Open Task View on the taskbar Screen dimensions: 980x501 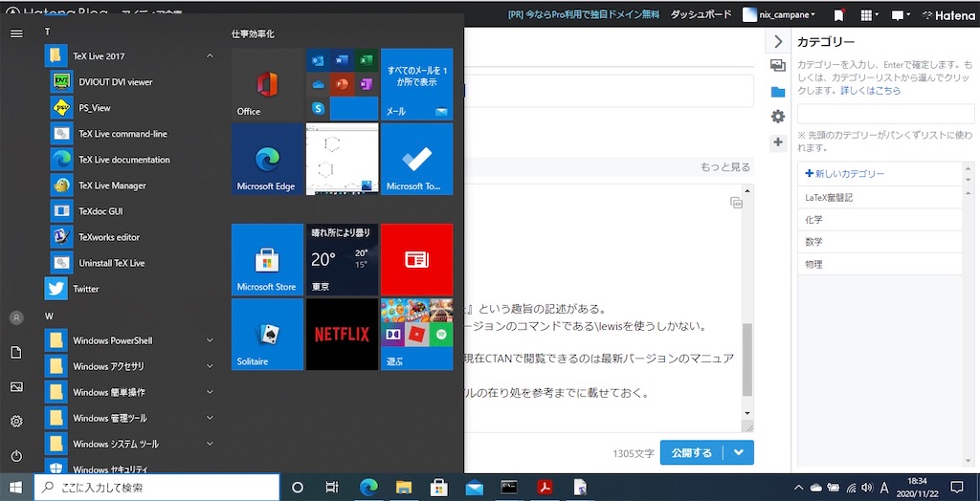tap(332, 488)
